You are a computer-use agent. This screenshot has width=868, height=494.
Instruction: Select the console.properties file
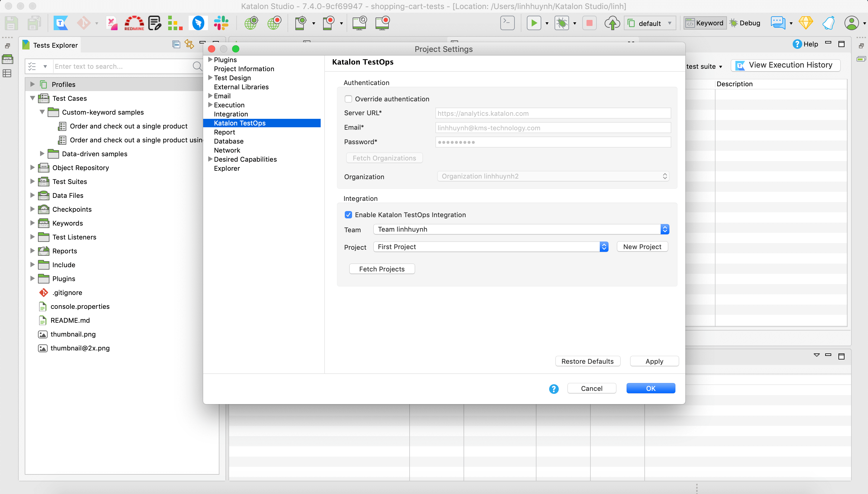80,306
